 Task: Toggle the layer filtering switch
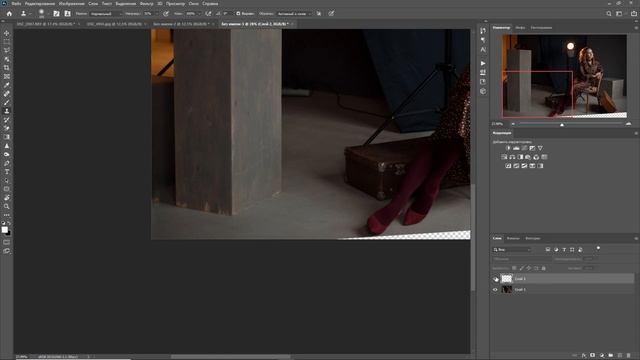click(x=598, y=248)
